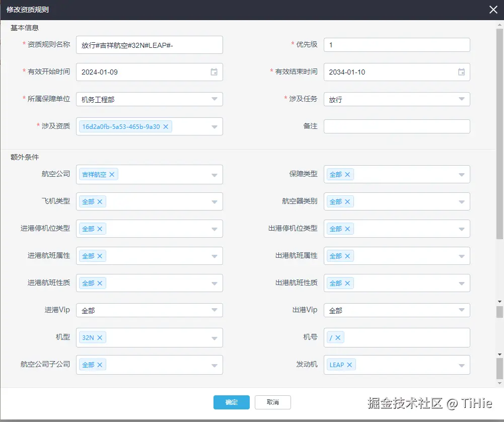
Task: Remove 全部 tag in 出港停机位类型
Action: coord(347,229)
